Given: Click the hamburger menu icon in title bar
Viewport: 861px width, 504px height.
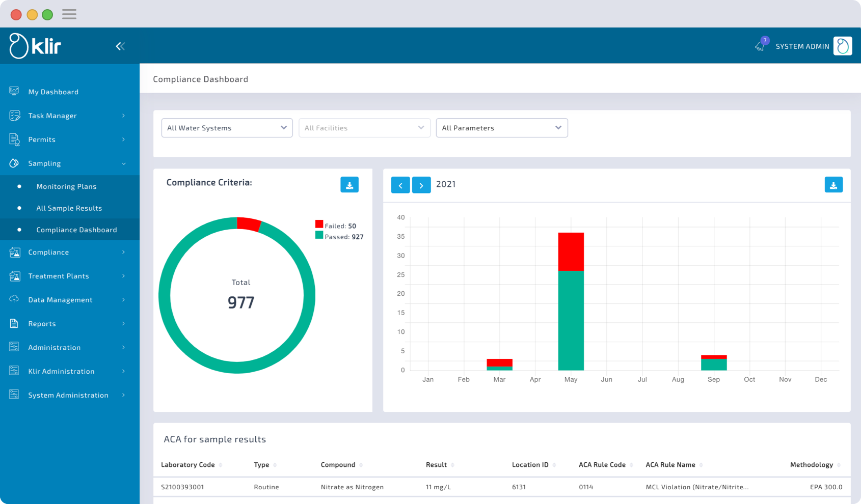Looking at the screenshot, I should pos(69,14).
